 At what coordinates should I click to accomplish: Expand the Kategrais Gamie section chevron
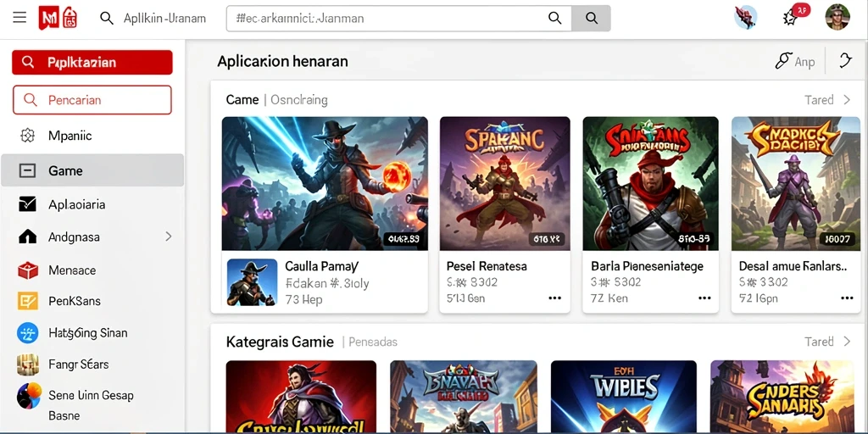(847, 342)
